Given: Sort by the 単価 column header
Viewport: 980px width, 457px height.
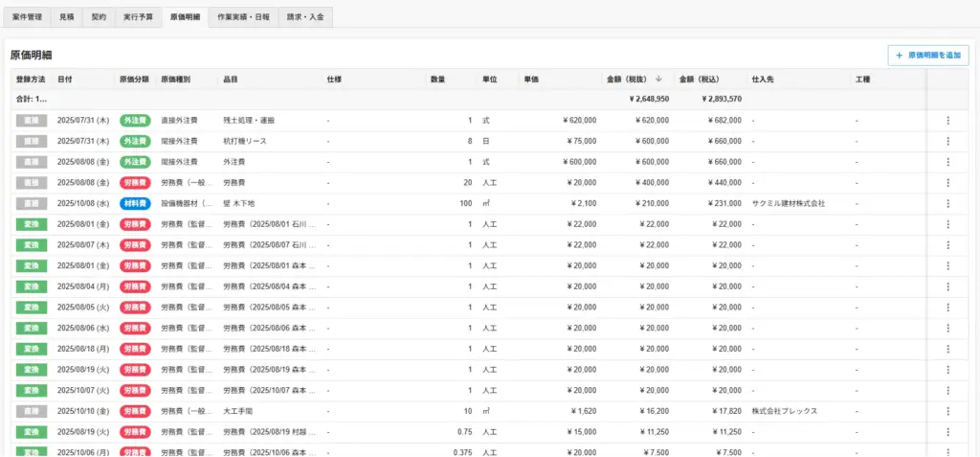Looking at the screenshot, I should pyautogui.click(x=532, y=80).
